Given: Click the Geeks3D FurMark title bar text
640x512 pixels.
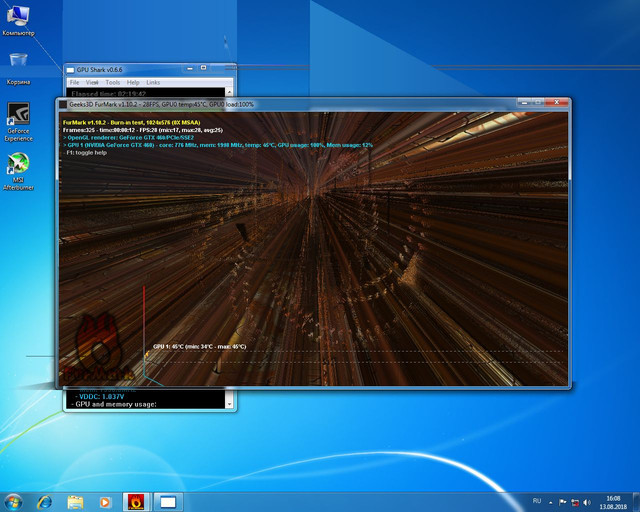Looking at the screenshot, I should click(162, 105).
